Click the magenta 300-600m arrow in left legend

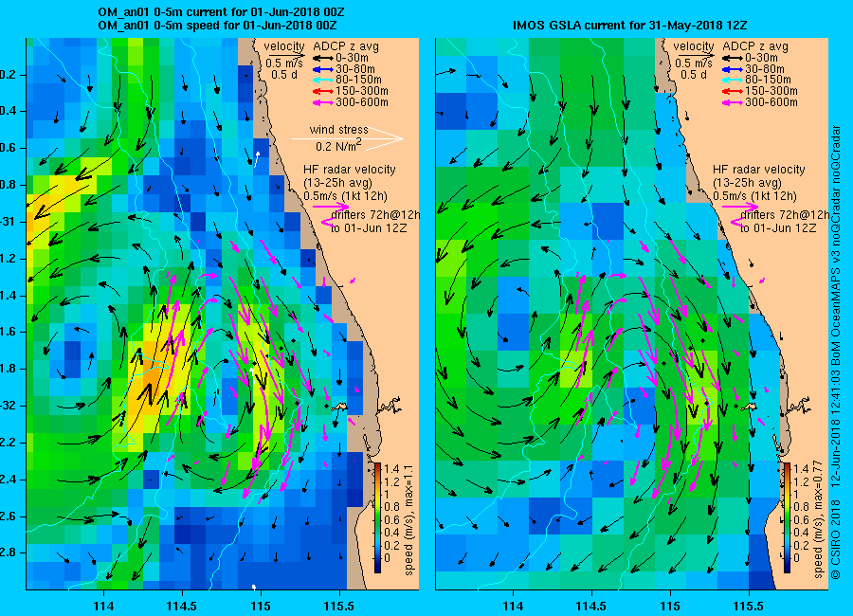(322, 102)
